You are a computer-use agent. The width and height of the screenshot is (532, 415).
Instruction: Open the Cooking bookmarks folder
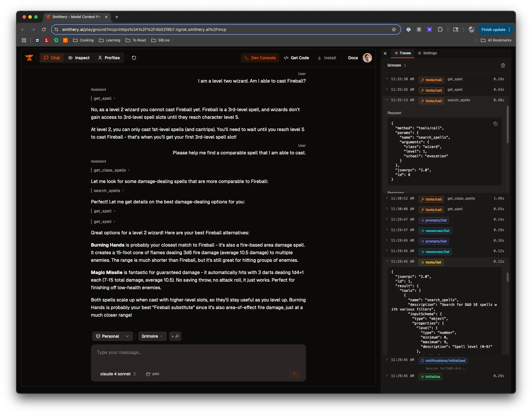click(x=83, y=40)
